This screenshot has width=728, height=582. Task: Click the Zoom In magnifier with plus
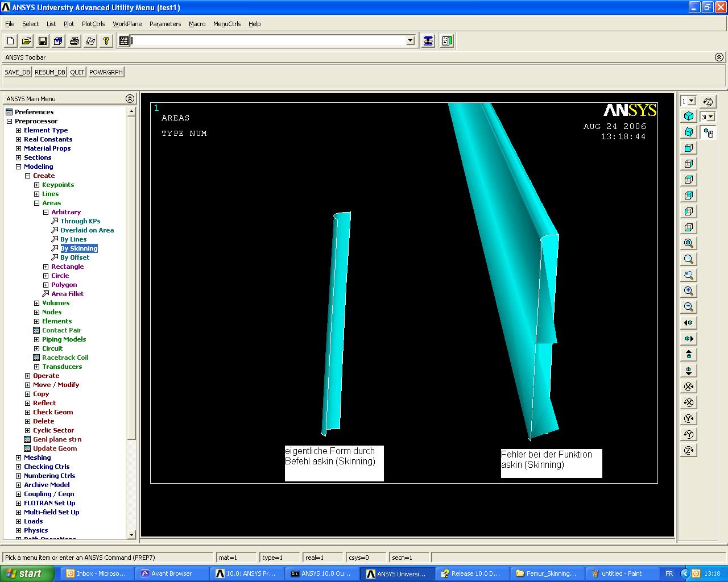point(689,291)
